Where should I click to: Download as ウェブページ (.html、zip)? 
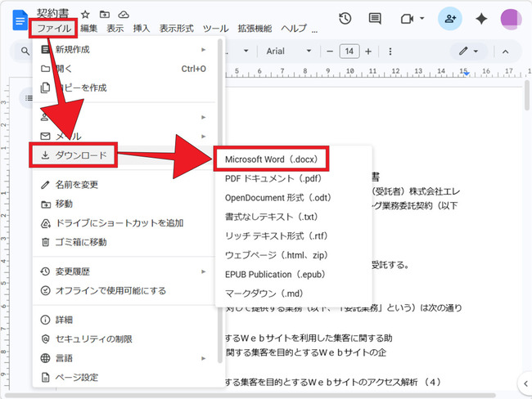[294, 255]
